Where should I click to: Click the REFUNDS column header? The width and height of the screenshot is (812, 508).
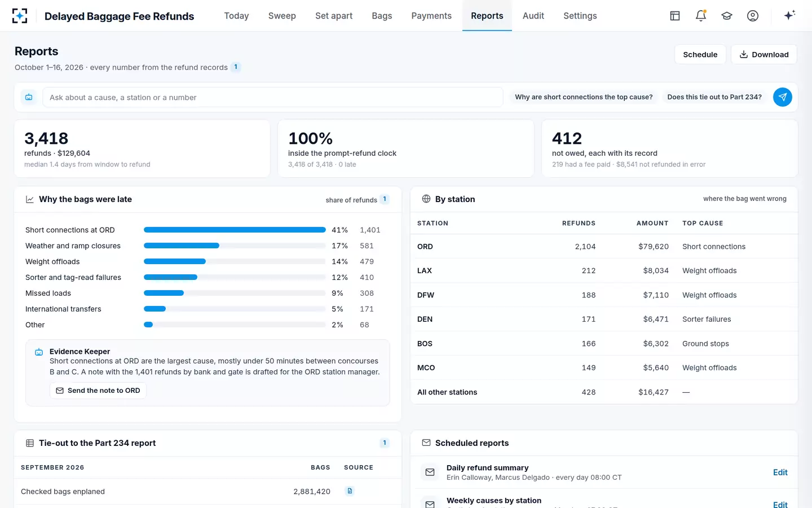[x=579, y=224]
